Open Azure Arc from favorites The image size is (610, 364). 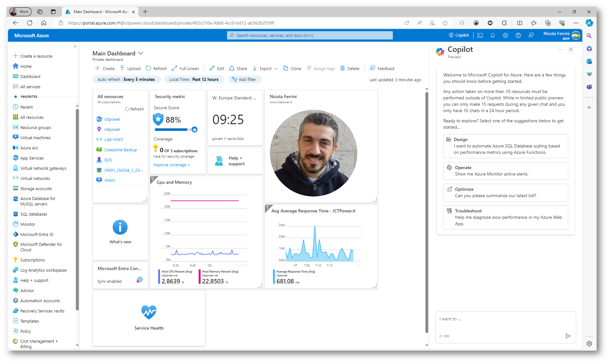[26, 148]
